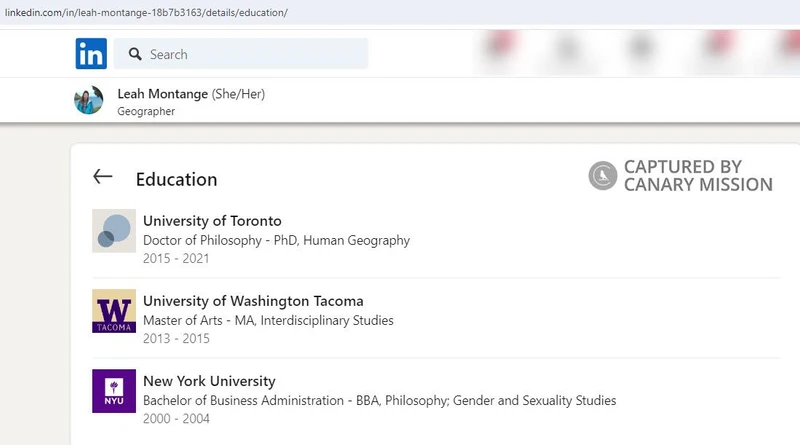Open the University of Toronto placeholder logo
This screenshot has height=445, width=800.
[114, 231]
